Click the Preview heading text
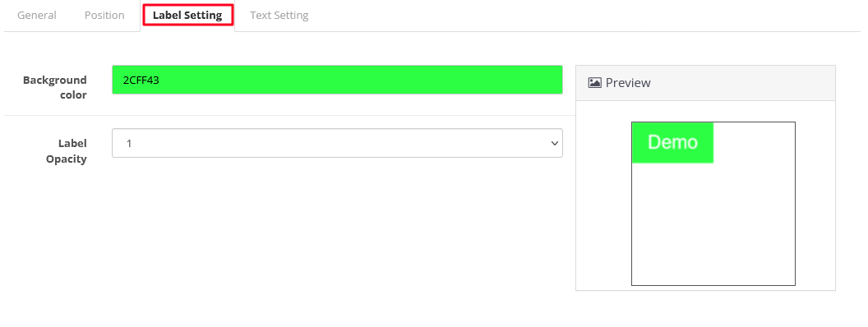This screenshot has width=868, height=327. pyautogui.click(x=628, y=83)
